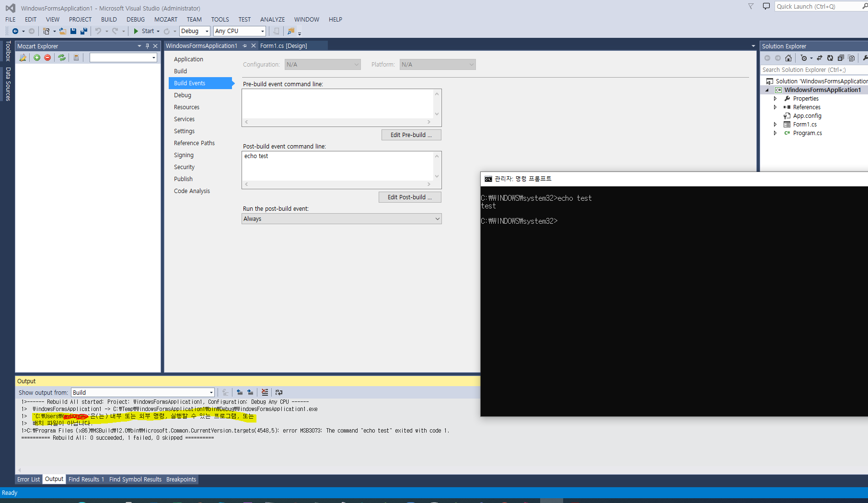Click the red remove icon in Mozart Explorer
Screen dimensions: 868x503
[47, 57]
